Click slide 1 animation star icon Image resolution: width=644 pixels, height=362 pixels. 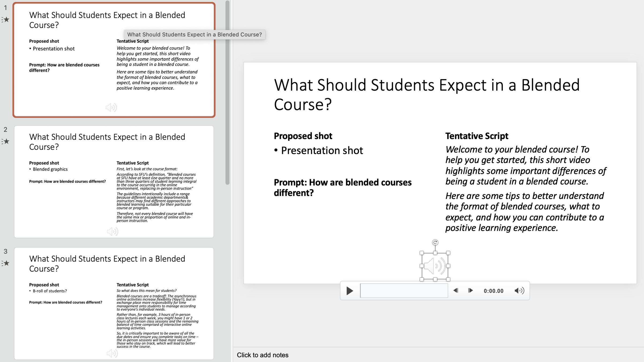pyautogui.click(x=6, y=20)
